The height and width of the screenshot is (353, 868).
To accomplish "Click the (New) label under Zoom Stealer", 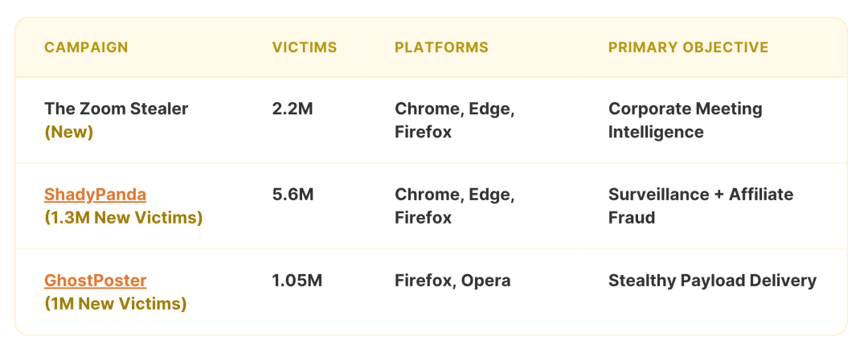I will point(68,131).
